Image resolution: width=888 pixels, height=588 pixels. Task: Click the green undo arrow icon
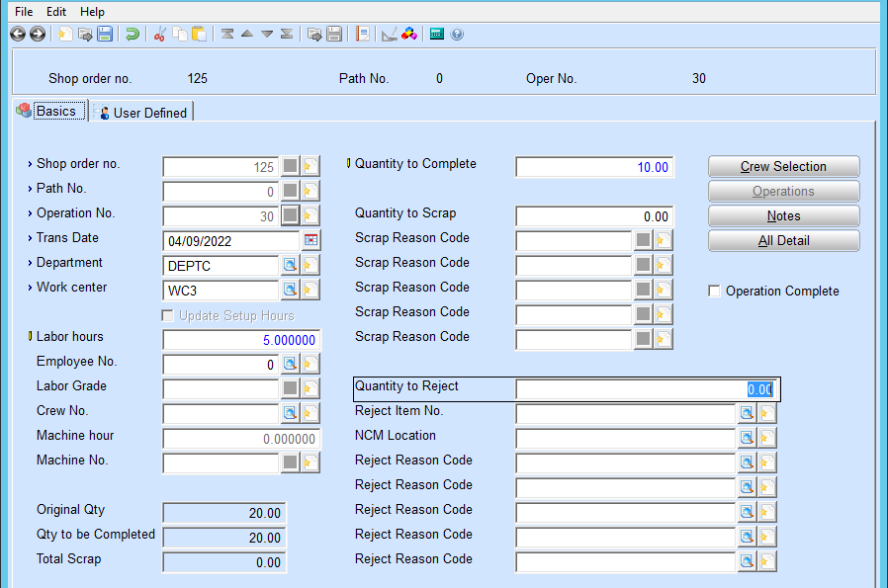[133, 35]
